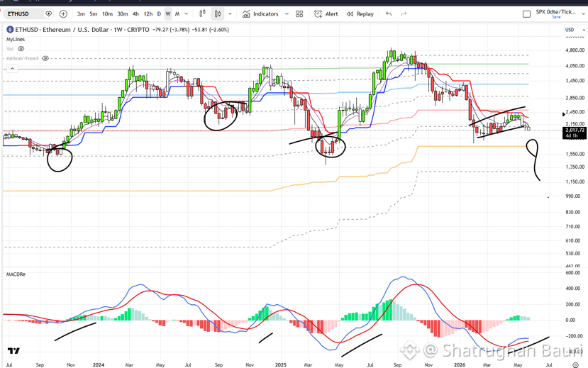This screenshot has width=588, height=368.
Task: Toggle visibility eye for Vol indicator
Action: point(21,49)
